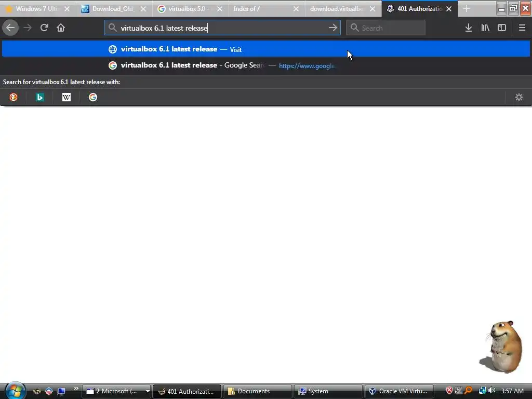This screenshot has height=399, width=532.
Task: Close the Download_Old tab
Action: pyautogui.click(x=143, y=9)
